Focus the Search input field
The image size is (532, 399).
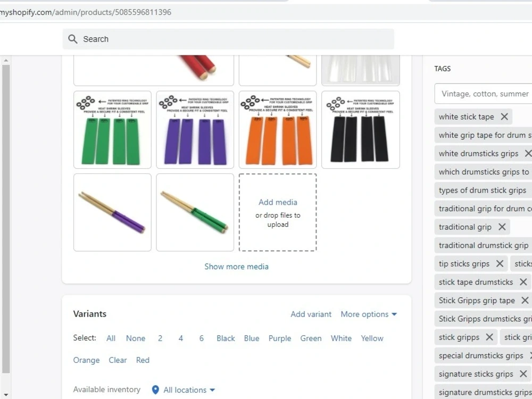pyautogui.click(x=228, y=39)
